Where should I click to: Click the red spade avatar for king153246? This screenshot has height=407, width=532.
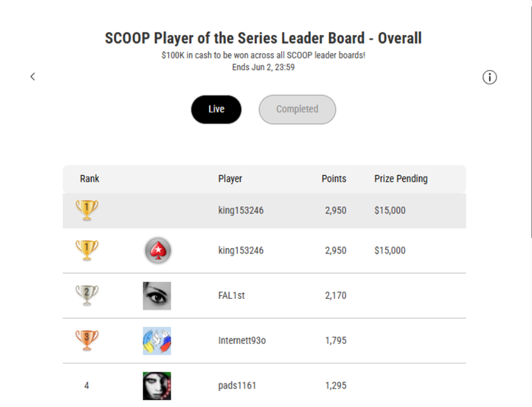(x=157, y=250)
